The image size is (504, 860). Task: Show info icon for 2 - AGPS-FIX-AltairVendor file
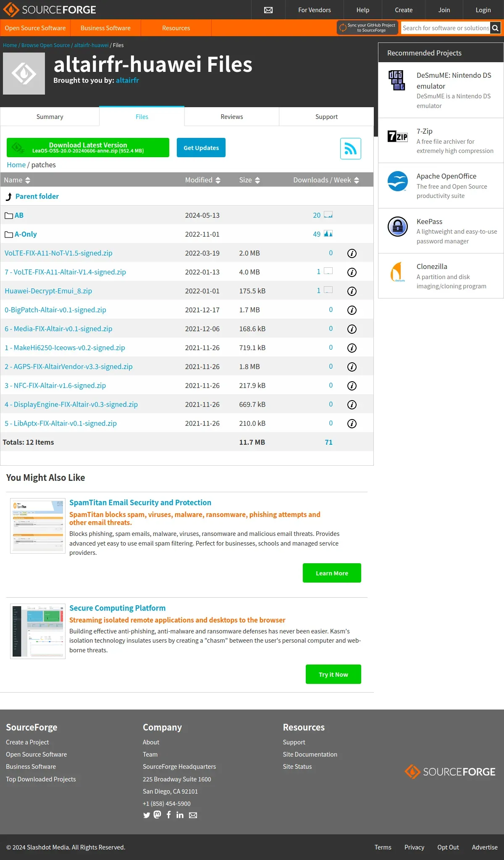click(352, 367)
